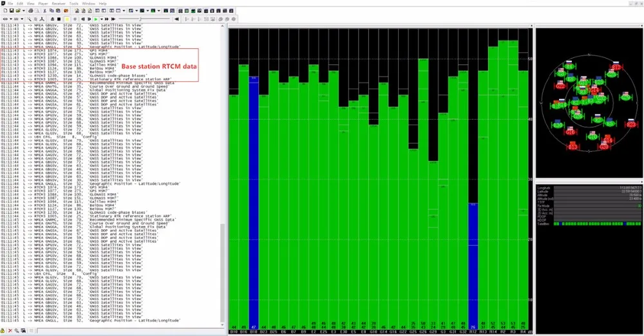
Task: Click red satellite R23 in sky view
Action: pyautogui.click(x=631, y=124)
